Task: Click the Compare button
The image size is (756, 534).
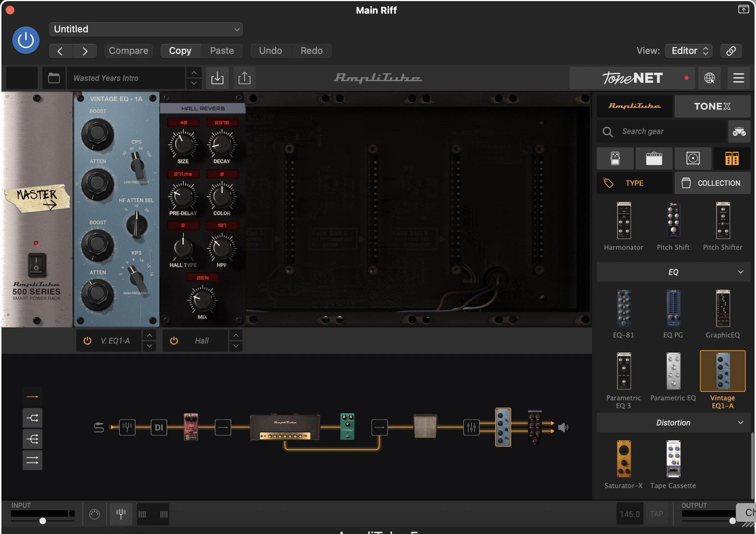Action: [x=128, y=51]
